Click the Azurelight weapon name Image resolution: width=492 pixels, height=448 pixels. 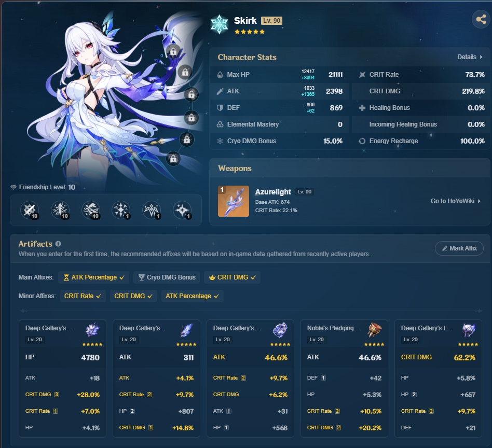pos(273,192)
